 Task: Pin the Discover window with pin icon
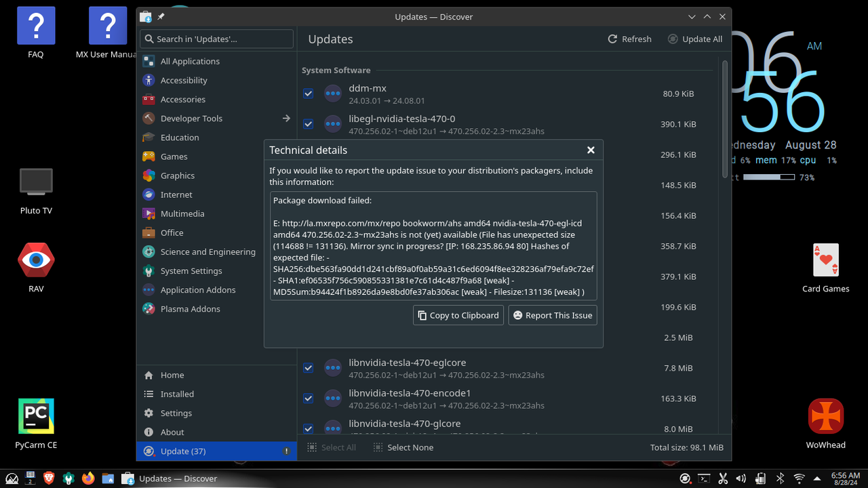(x=161, y=16)
